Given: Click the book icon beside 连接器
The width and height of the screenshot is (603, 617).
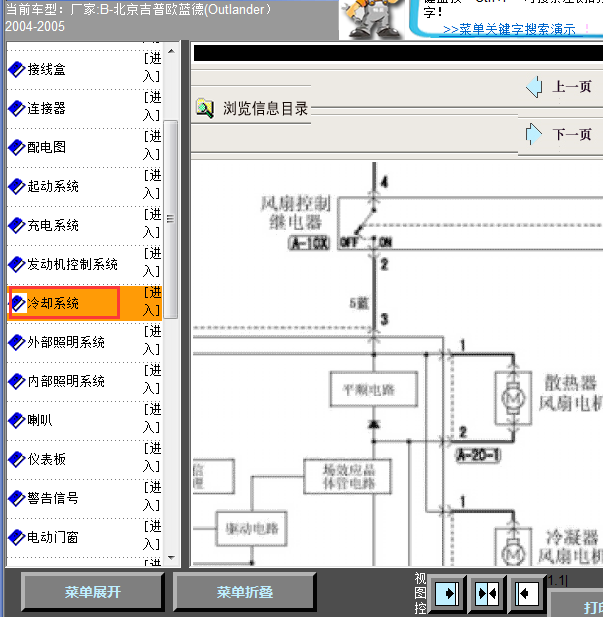Looking at the screenshot, I should [17, 109].
